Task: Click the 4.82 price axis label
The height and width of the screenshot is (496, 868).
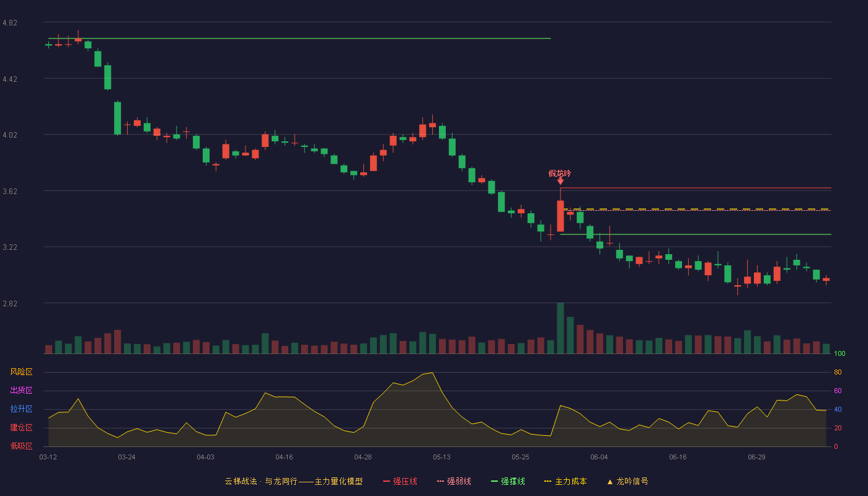Action: click(10, 23)
